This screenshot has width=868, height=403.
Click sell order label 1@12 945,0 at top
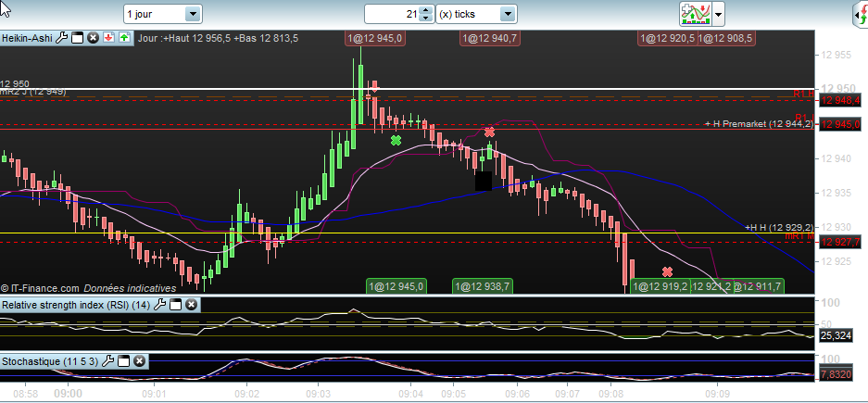coord(377,38)
